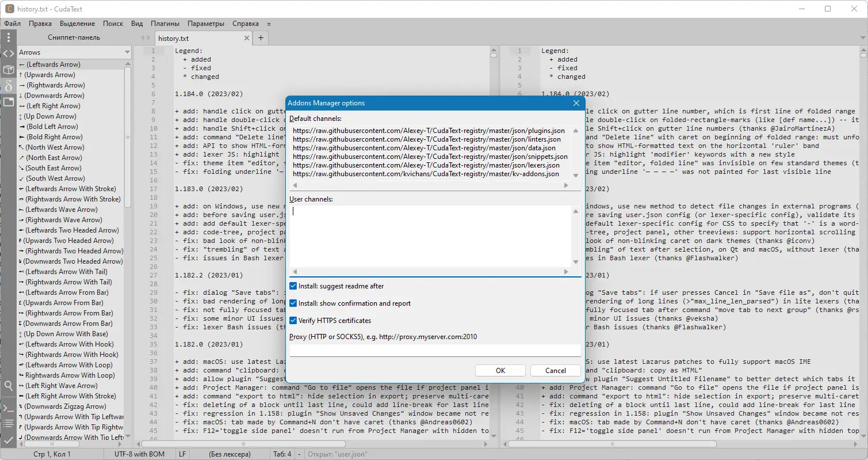The width and height of the screenshot is (868, 460).
Task: Show the Code tree sidebar panel
Action: pos(8,54)
